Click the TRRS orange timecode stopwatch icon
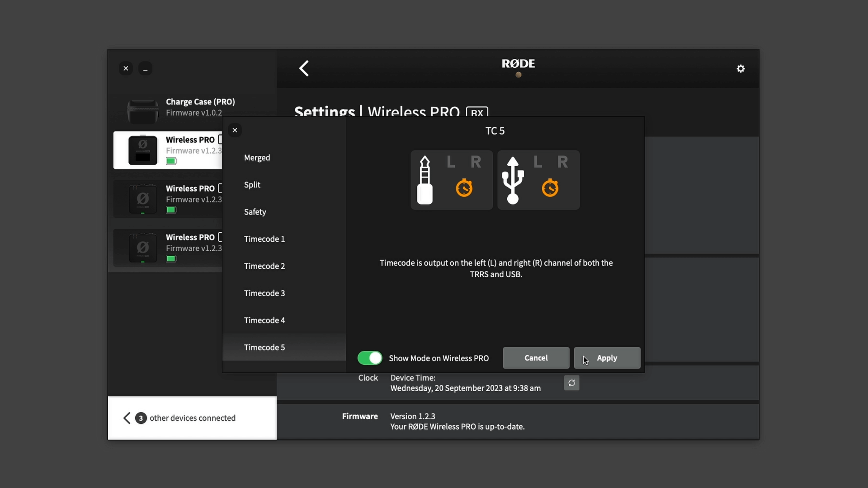Image resolution: width=868 pixels, height=488 pixels. point(464,188)
